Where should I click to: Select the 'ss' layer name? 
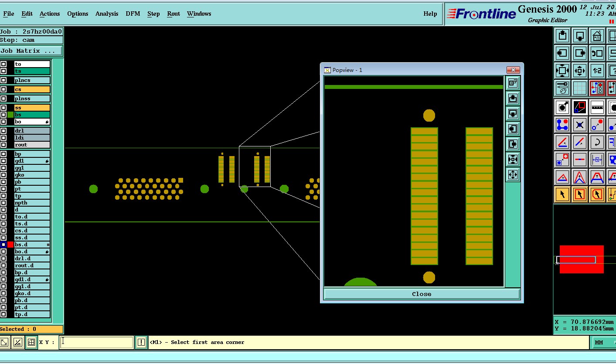(x=32, y=108)
